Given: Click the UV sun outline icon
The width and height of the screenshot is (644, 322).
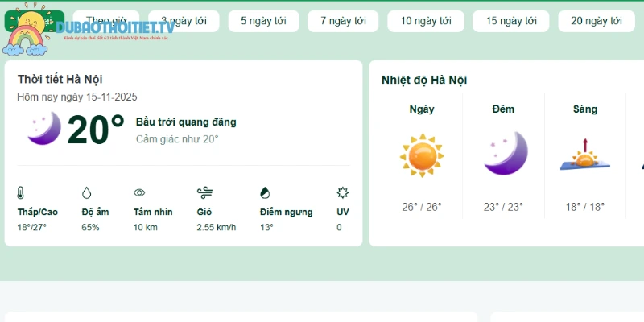Looking at the screenshot, I should [x=343, y=192].
